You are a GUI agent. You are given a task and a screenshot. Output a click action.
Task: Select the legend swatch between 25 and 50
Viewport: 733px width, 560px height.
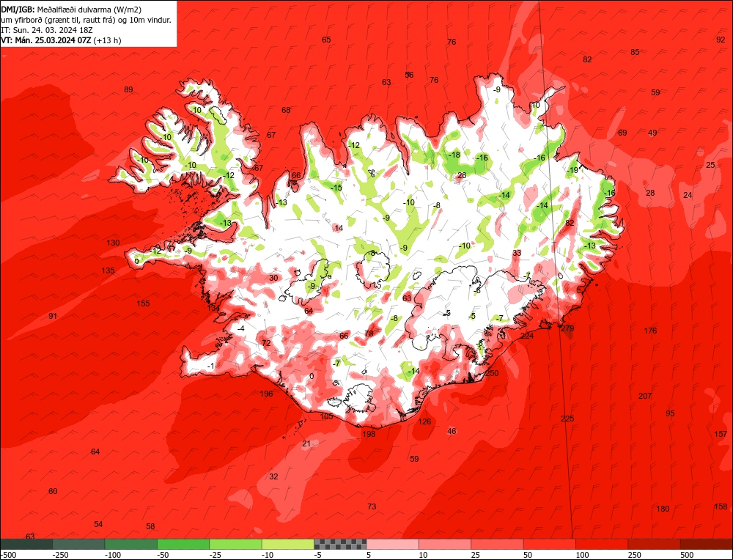(498, 544)
